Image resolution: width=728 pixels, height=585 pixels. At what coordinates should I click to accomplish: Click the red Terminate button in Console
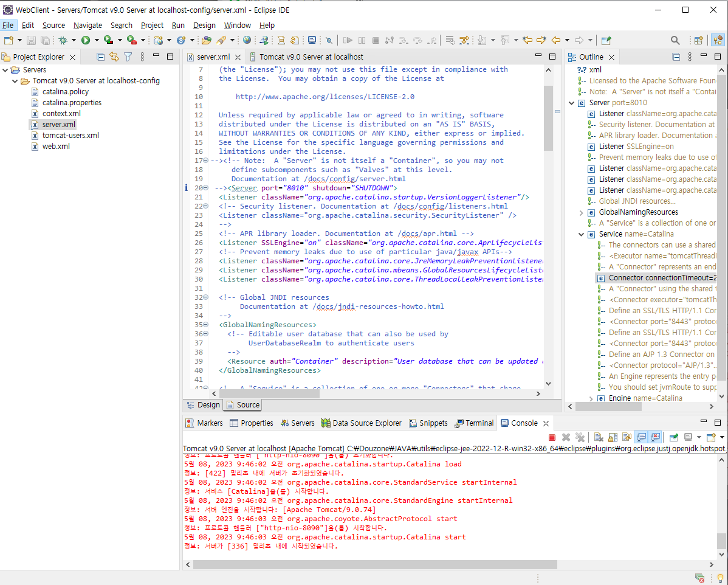coord(552,437)
